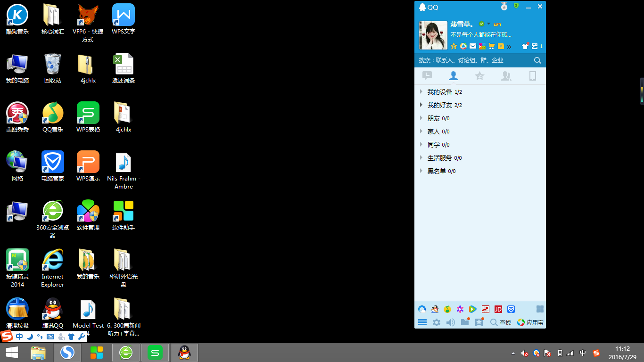Click the search magnifier icon in QQ

[537, 60]
